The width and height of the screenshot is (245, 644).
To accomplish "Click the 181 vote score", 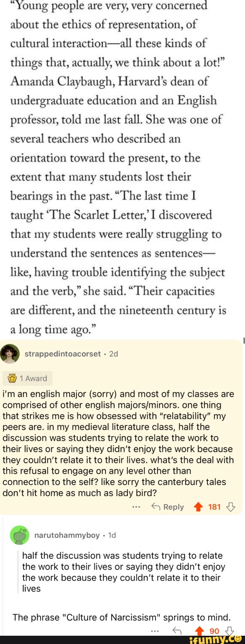I will 214,507.
